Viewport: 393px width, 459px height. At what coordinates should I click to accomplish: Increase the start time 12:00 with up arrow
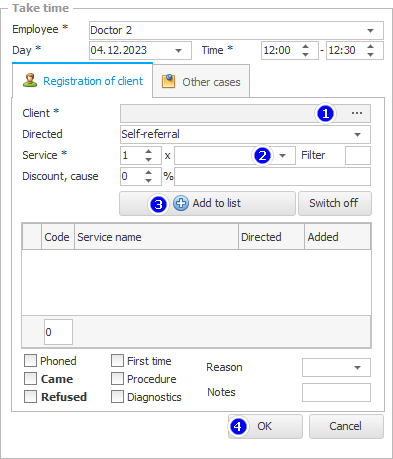(305, 47)
